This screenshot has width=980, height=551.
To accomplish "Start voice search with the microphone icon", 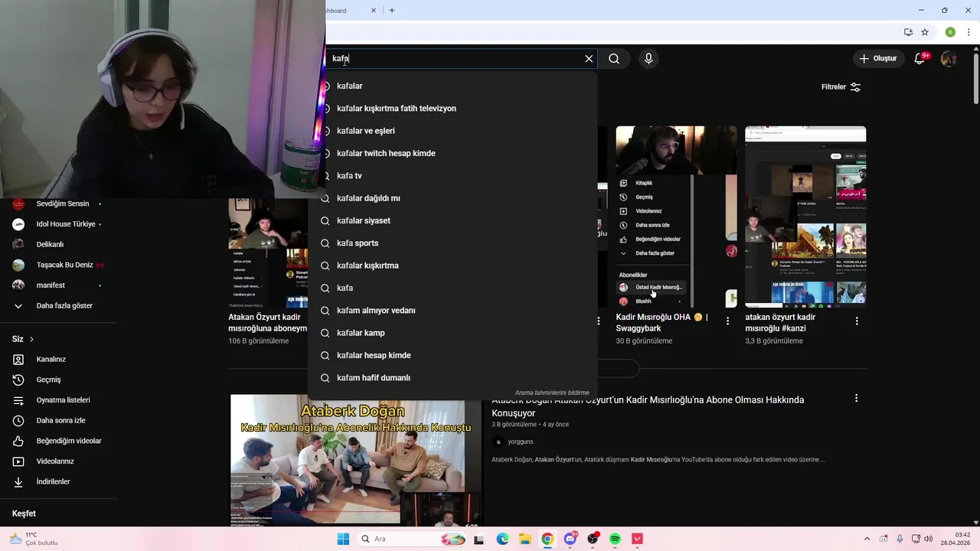I will coord(648,58).
